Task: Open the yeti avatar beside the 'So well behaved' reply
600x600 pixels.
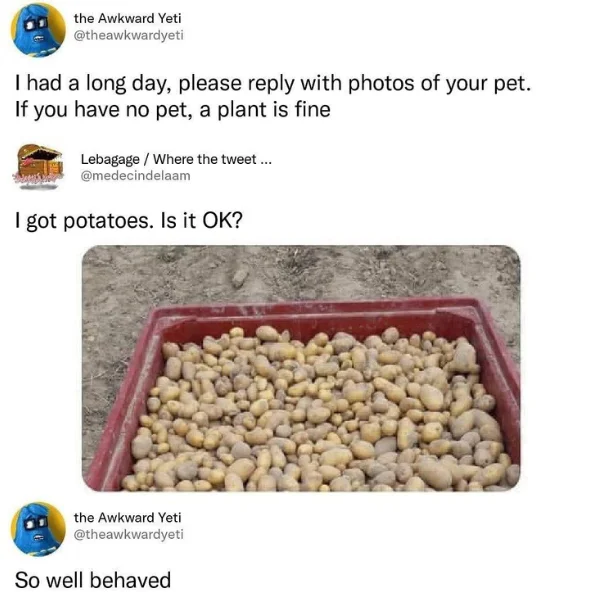Action: (38, 529)
